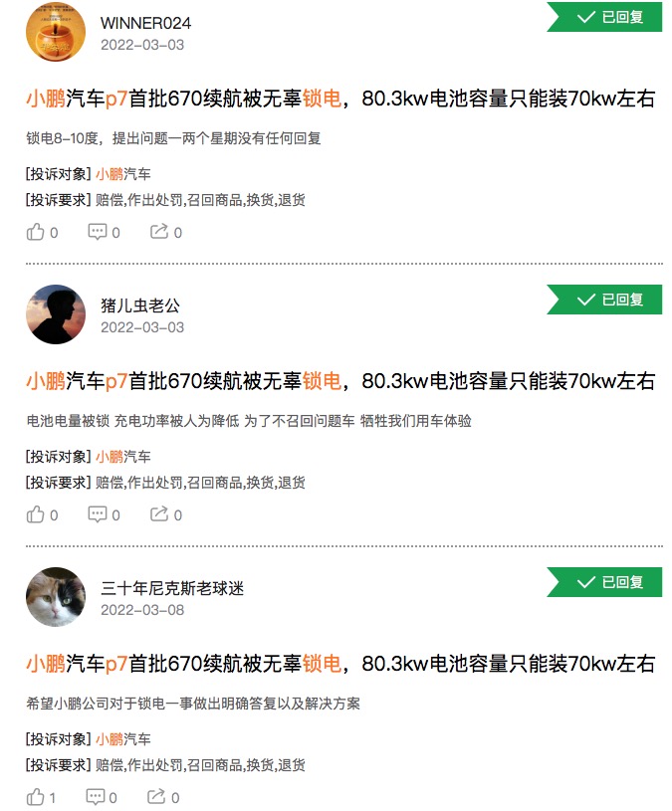
Task: Share the complaint from WINNER024
Action: coord(159,231)
